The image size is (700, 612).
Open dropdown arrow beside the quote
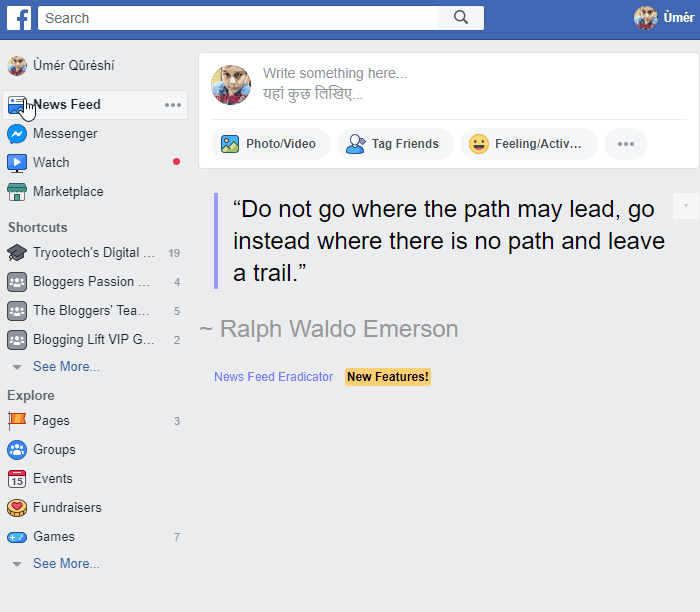[686, 206]
